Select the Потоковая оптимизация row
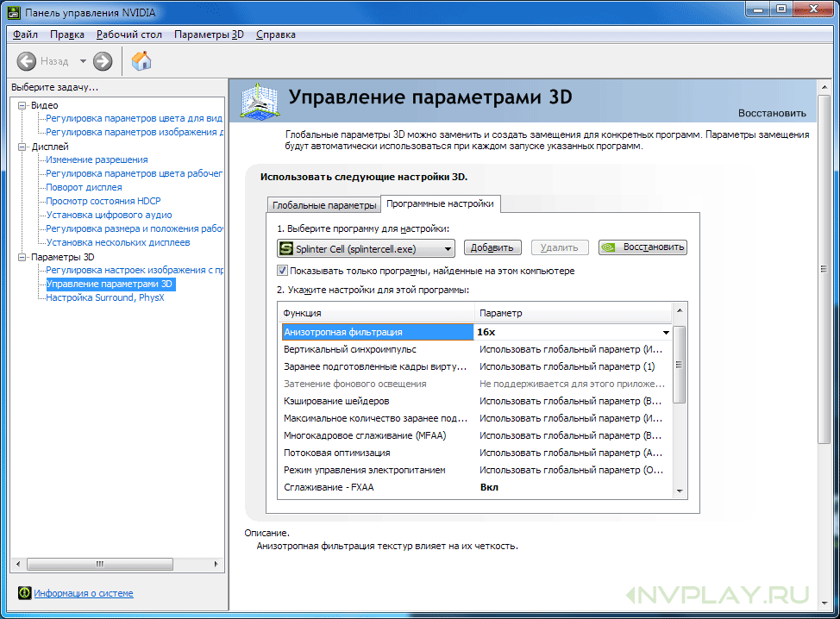The height and width of the screenshot is (619, 840). [476, 453]
